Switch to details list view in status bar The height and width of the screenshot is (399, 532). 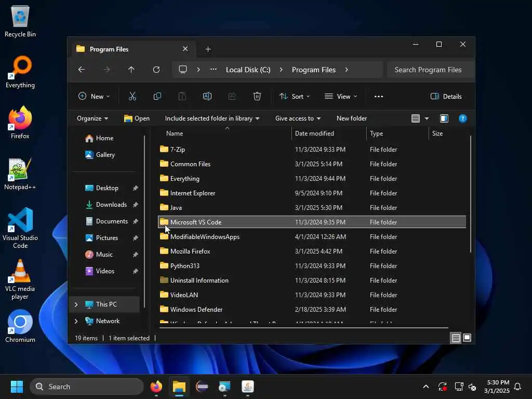coord(456,338)
